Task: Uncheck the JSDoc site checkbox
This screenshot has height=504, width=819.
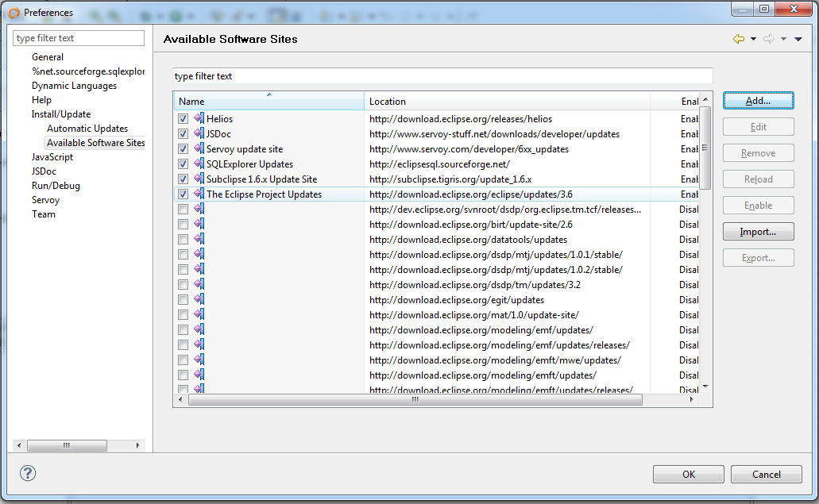Action: tap(183, 134)
